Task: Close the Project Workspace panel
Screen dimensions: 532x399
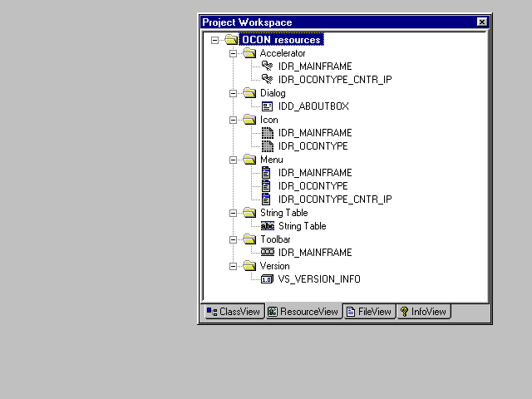Action: [482, 22]
